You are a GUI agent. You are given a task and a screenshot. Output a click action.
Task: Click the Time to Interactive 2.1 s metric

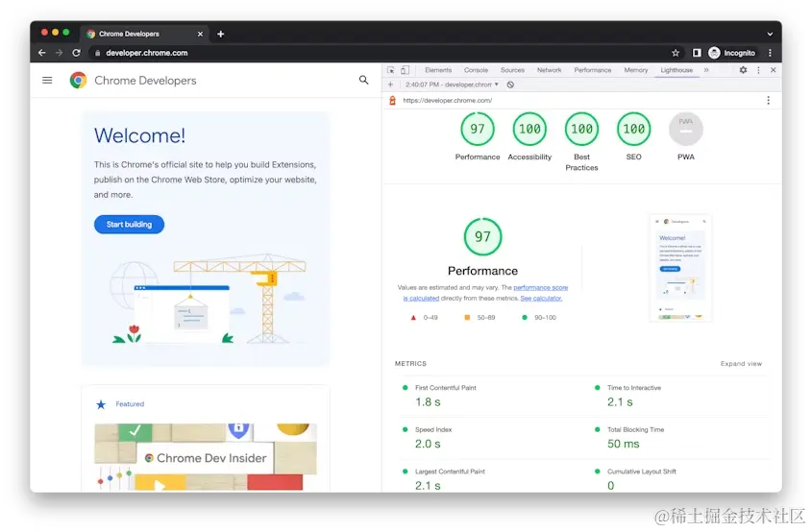point(681,396)
